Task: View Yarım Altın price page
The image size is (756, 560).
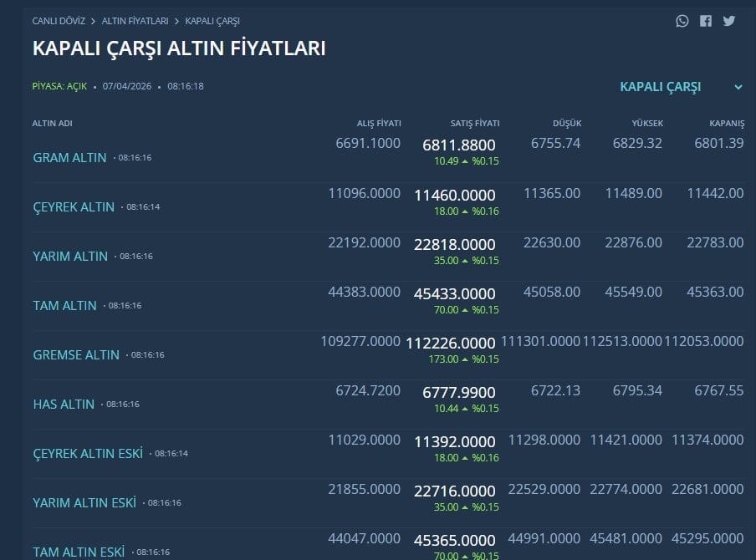Action: pyautogui.click(x=70, y=256)
